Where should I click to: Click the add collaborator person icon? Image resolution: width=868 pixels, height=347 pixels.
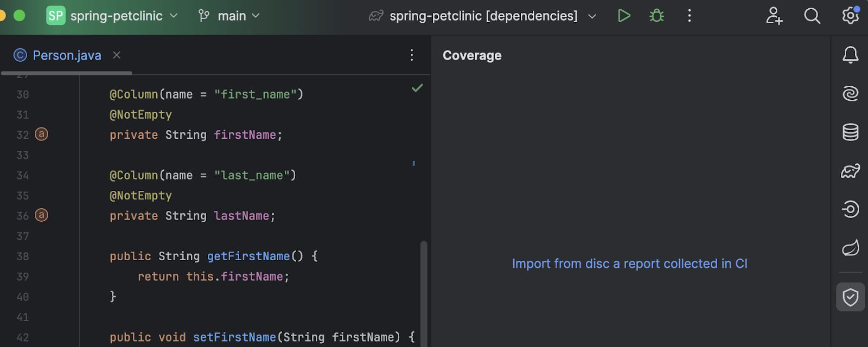tap(774, 16)
